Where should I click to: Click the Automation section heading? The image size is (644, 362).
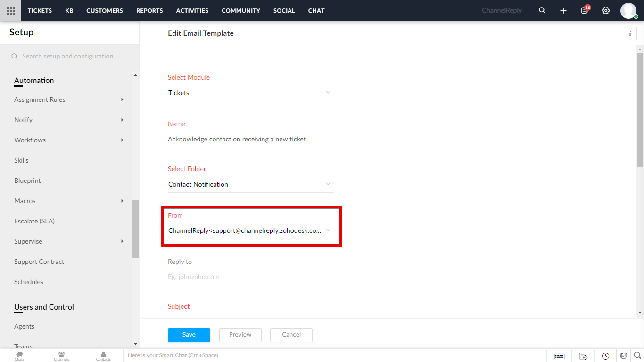pyautogui.click(x=34, y=81)
